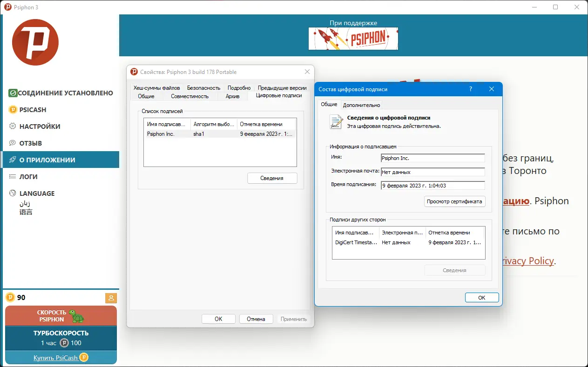Click the green connection established checkmark icon

[x=13, y=93]
